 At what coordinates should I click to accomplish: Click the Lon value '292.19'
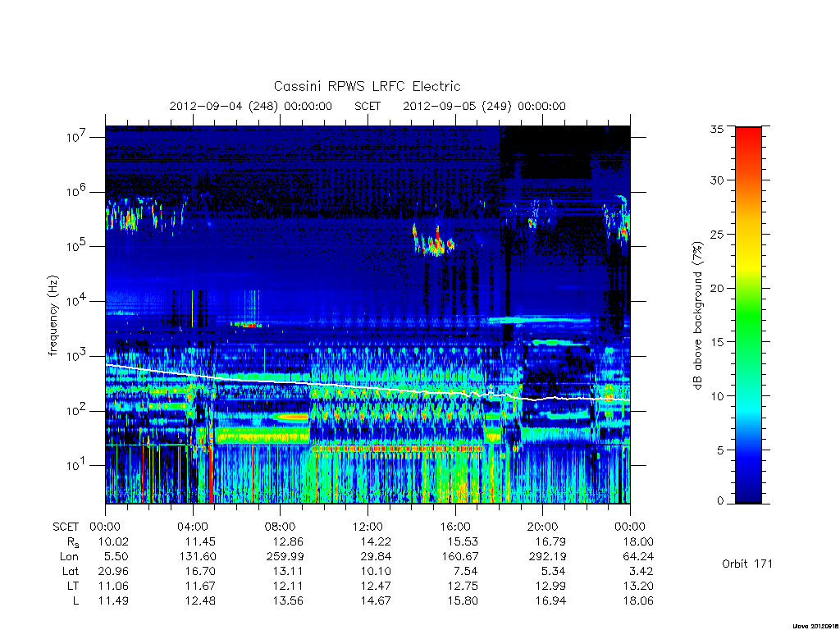(x=547, y=557)
